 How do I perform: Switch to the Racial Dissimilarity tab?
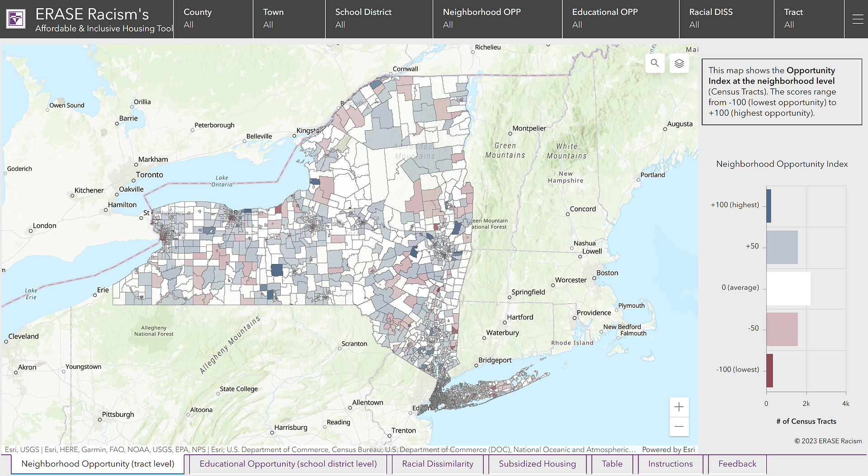pyautogui.click(x=438, y=464)
